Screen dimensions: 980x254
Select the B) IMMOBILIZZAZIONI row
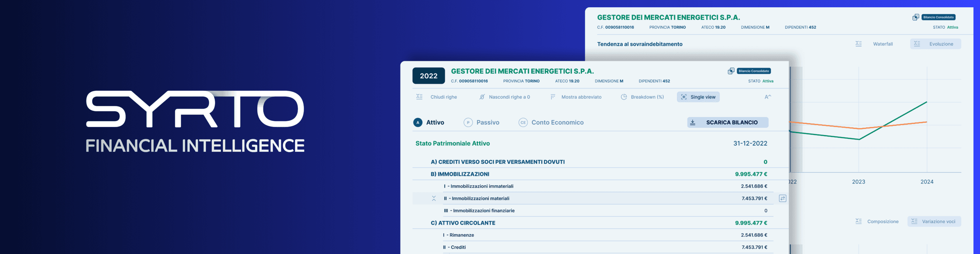(x=600, y=174)
